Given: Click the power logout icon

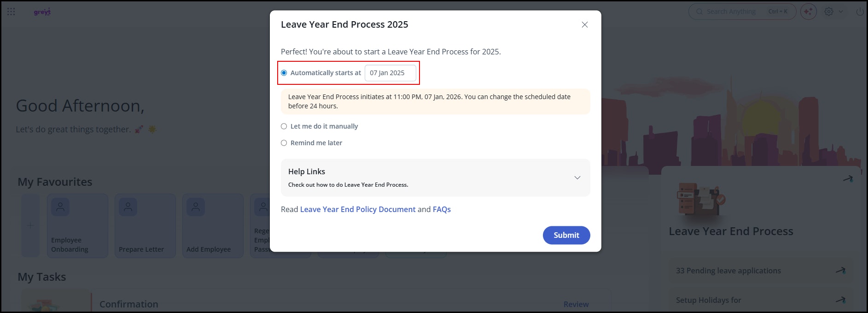Looking at the screenshot, I should coord(860,12).
